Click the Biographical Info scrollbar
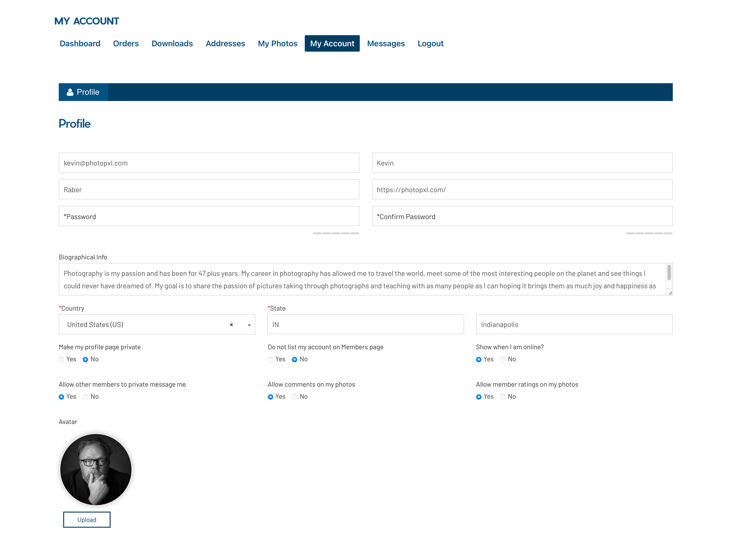Image resolution: width=756 pixels, height=537 pixels. click(669, 273)
